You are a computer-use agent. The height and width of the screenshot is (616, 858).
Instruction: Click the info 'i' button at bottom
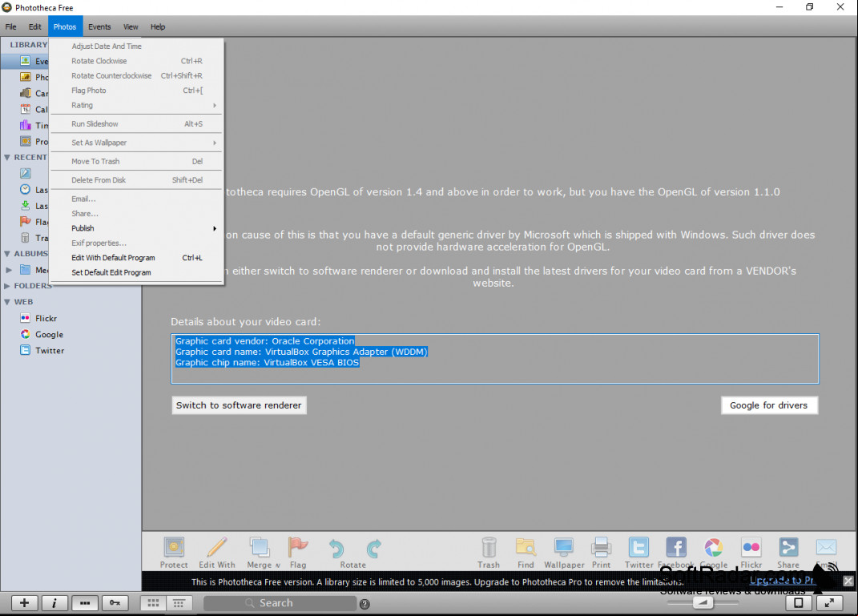[x=54, y=603]
